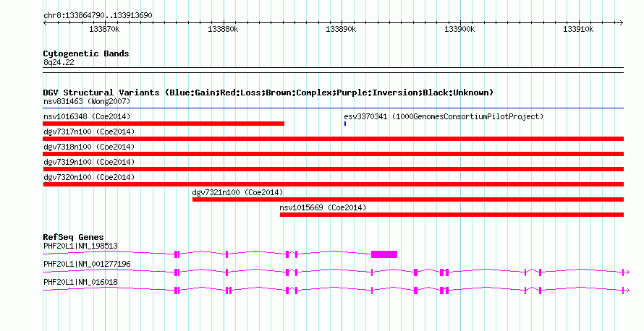The image size is (644, 331).
Task: Select the PHF20L1|NM_016018 transcript label
Action: click(80, 282)
